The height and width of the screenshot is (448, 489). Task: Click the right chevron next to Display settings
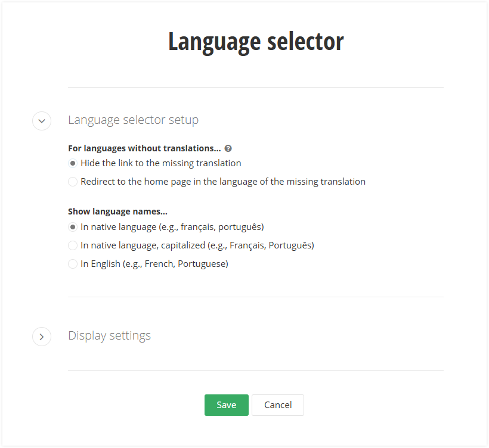click(x=42, y=337)
